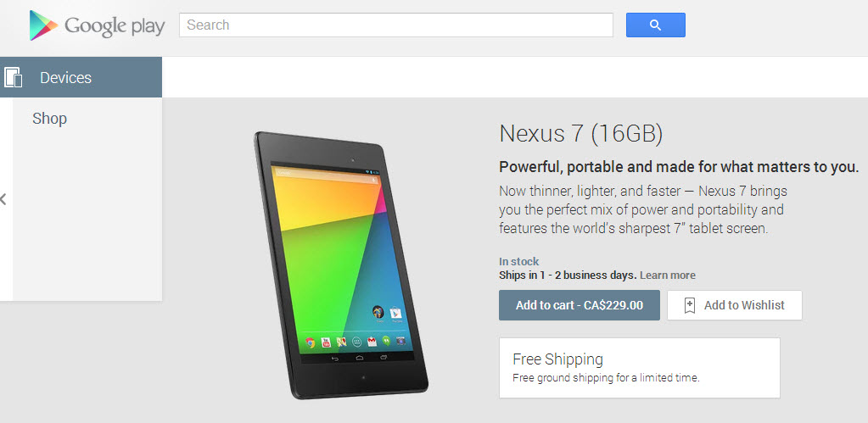Click the Play Store bag icon on tablet
Image resolution: width=868 pixels, height=423 pixels.
point(395,313)
